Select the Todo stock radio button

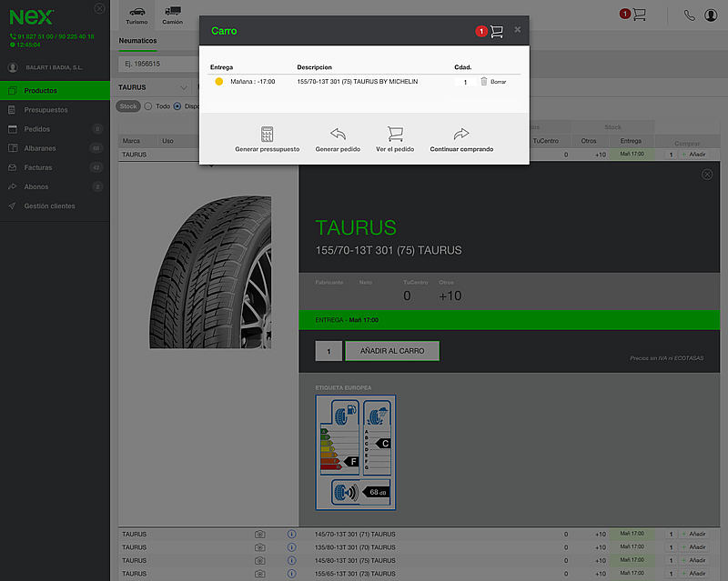pyautogui.click(x=148, y=106)
